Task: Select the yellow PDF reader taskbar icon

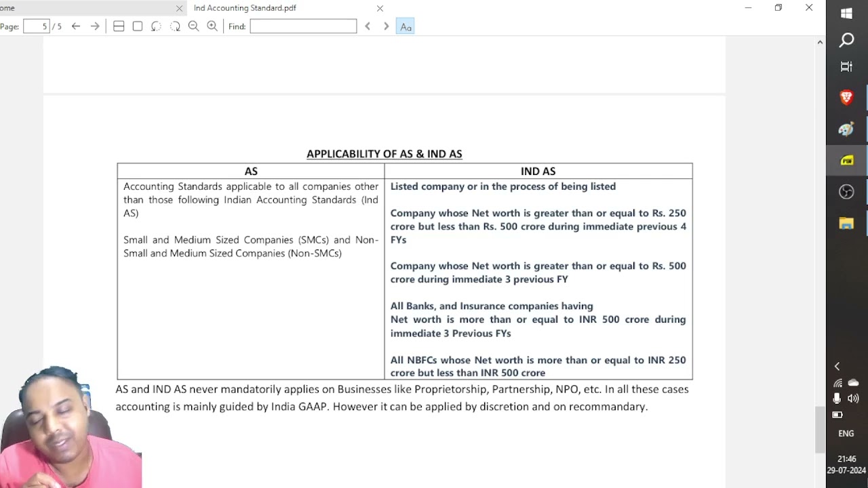Action: (x=846, y=161)
